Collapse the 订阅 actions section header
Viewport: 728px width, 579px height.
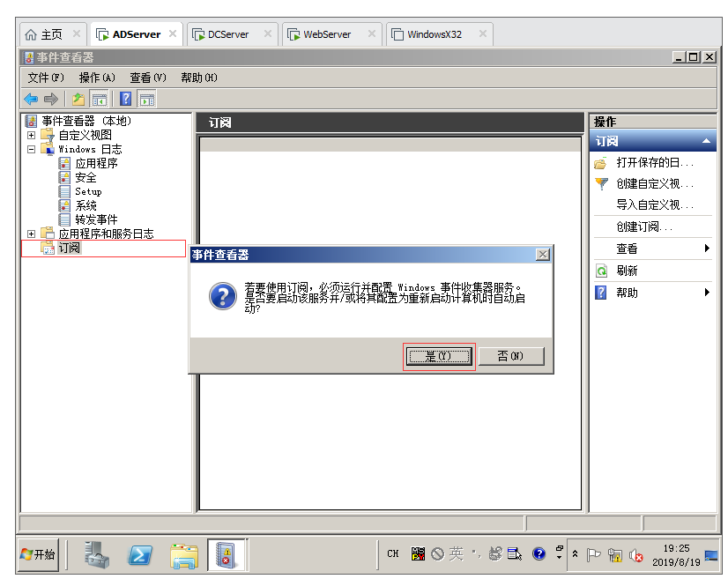pyautogui.click(x=706, y=142)
